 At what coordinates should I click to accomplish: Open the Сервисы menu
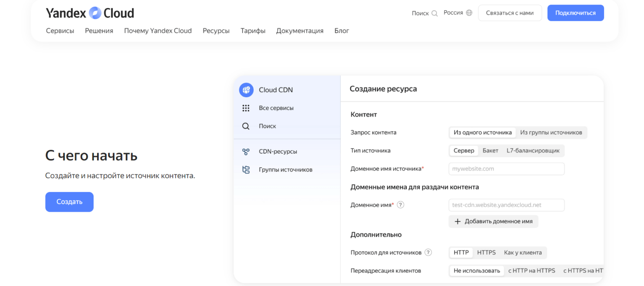[60, 31]
